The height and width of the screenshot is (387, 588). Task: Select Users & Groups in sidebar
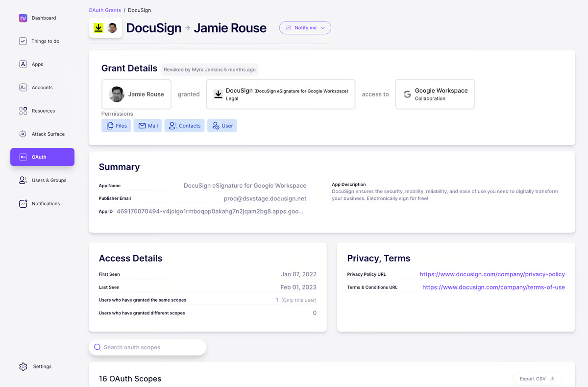[49, 180]
